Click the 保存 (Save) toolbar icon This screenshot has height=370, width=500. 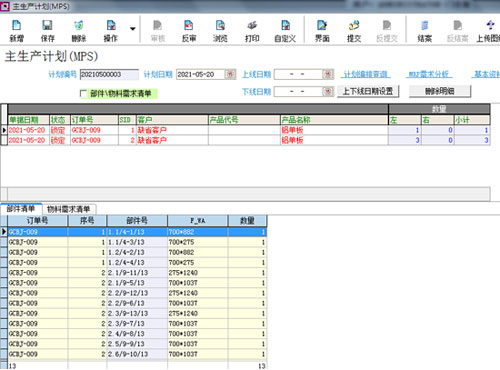(x=47, y=31)
